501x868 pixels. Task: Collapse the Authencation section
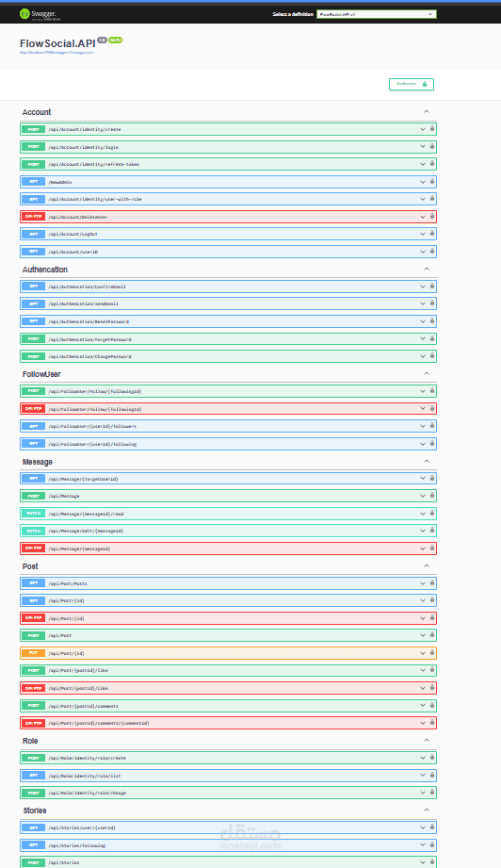pyautogui.click(x=427, y=269)
